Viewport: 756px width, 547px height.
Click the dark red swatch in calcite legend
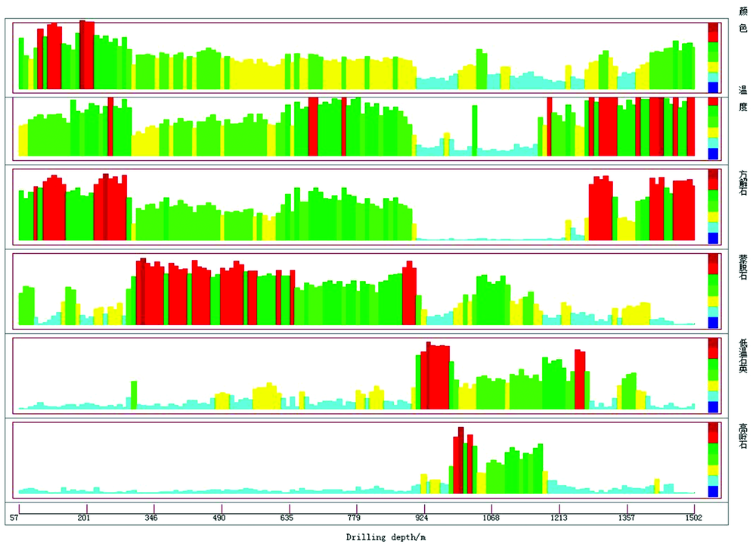[x=713, y=175]
